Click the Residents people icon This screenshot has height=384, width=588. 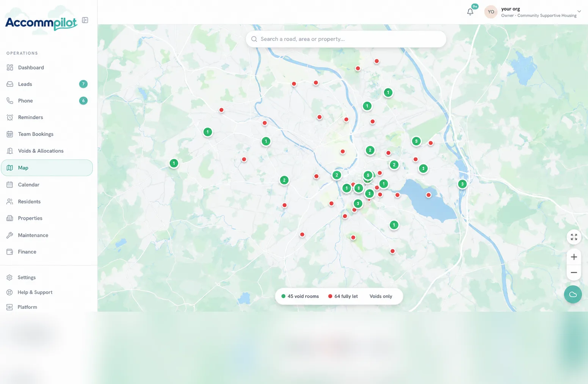[x=10, y=201]
